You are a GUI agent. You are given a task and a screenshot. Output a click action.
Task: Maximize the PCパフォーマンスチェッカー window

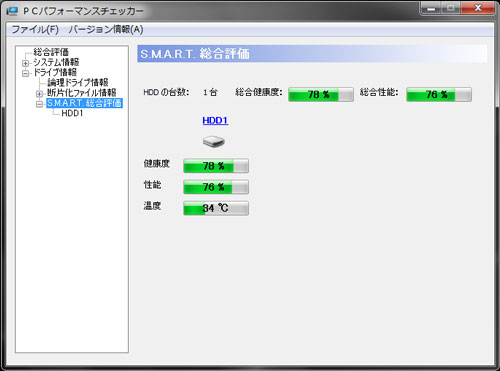[x=451, y=8]
